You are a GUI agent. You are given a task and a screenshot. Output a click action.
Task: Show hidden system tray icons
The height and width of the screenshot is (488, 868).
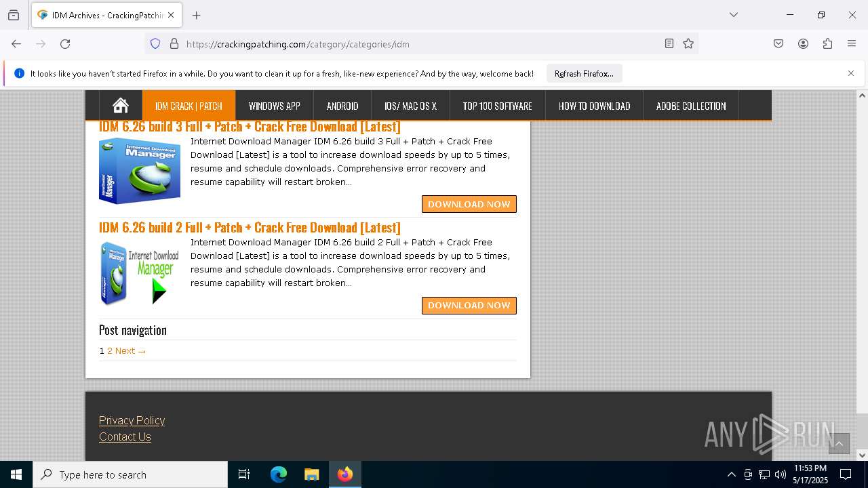[x=731, y=474]
